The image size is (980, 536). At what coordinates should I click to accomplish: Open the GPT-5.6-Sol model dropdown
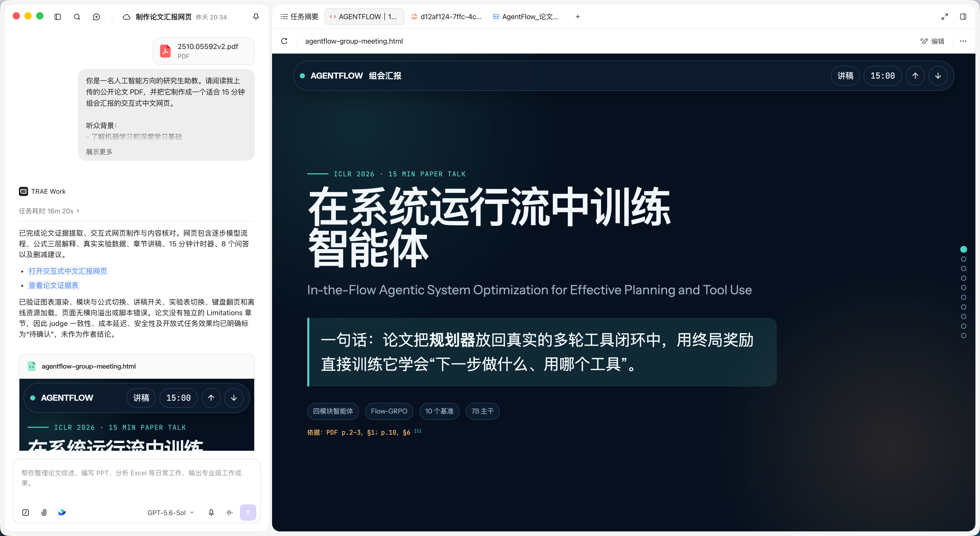coord(170,513)
